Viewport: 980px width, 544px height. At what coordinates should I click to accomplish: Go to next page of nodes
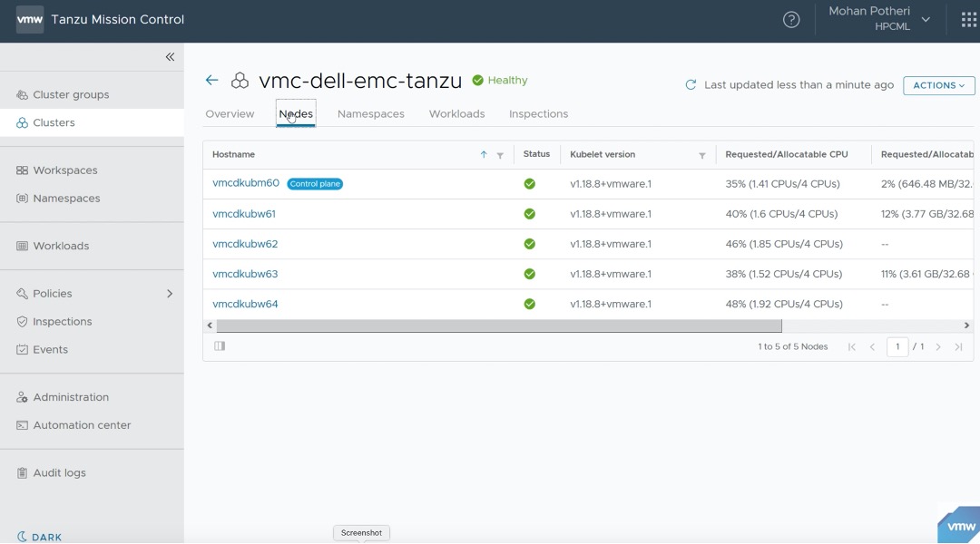[938, 346]
